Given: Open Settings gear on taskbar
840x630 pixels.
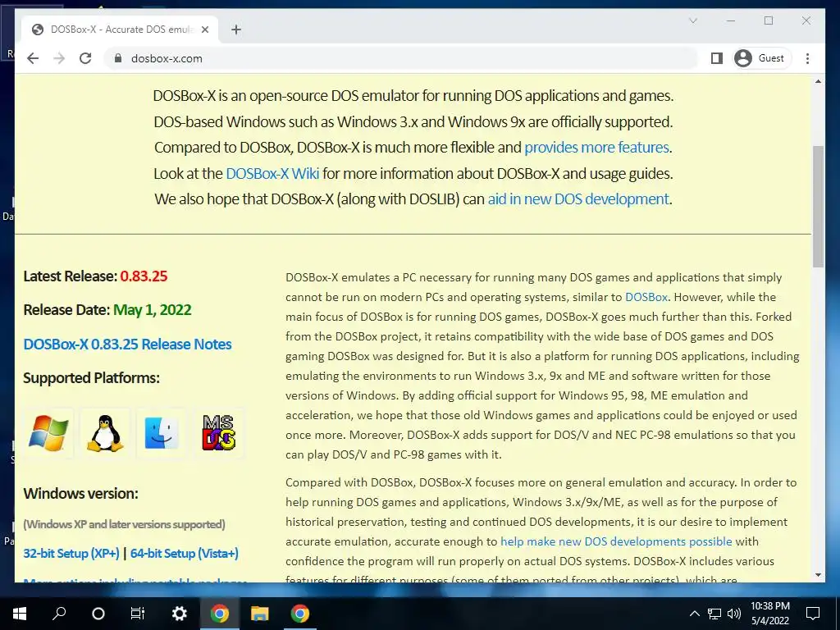Looking at the screenshot, I should [179, 614].
